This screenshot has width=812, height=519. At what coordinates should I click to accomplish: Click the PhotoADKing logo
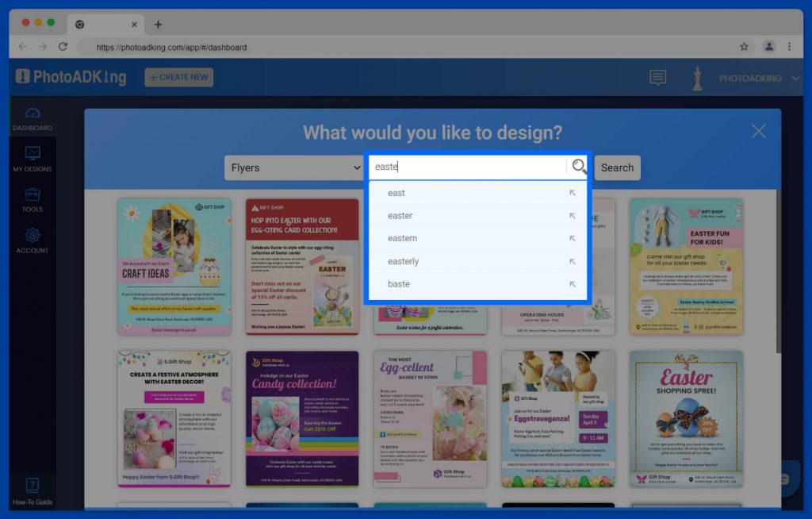point(71,77)
